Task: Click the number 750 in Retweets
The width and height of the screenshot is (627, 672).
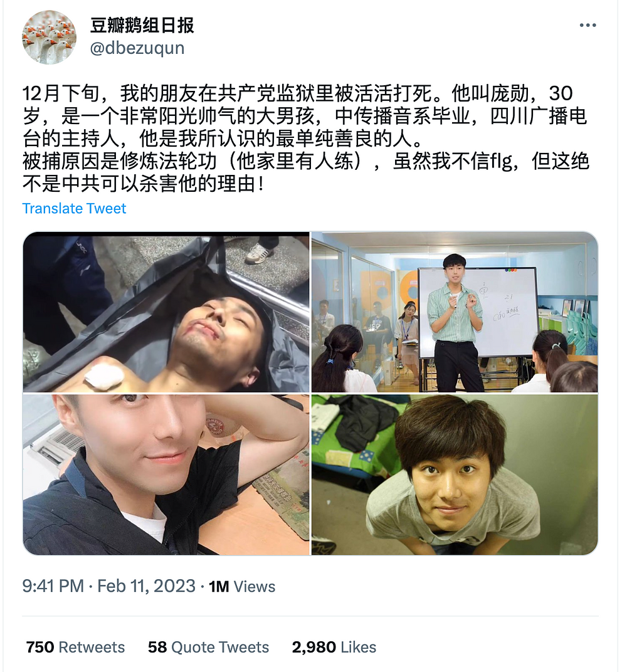Action: (40, 647)
